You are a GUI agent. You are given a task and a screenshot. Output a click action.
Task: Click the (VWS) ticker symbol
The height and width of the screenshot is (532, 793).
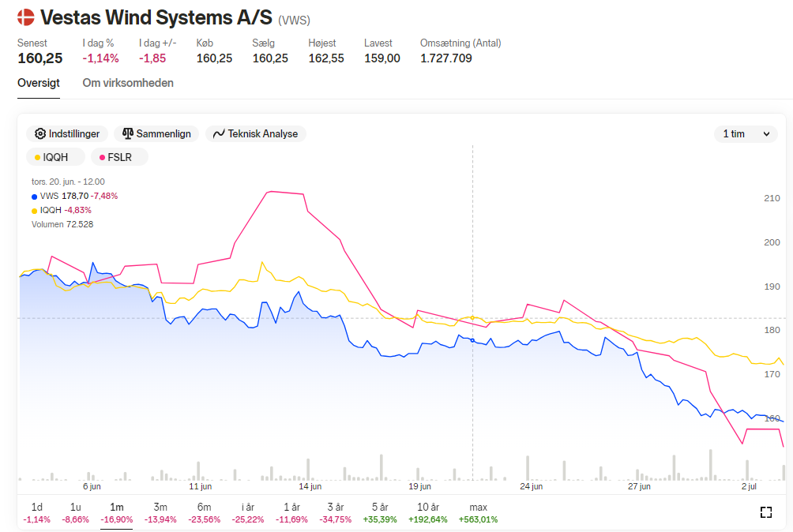pyautogui.click(x=294, y=21)
